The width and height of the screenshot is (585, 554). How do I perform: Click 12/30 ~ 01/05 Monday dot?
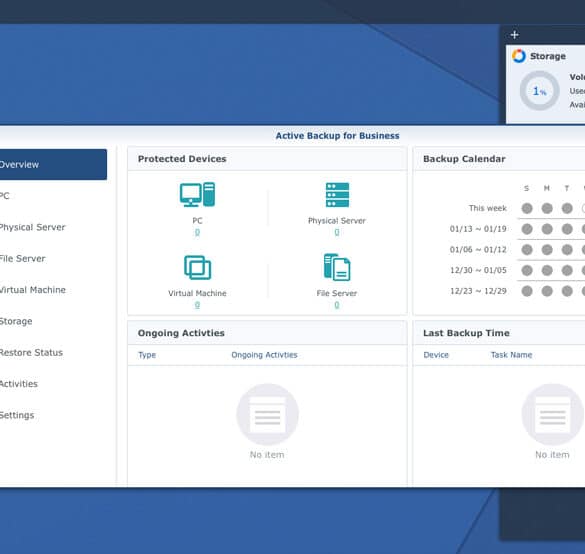(x=547, y=270)
